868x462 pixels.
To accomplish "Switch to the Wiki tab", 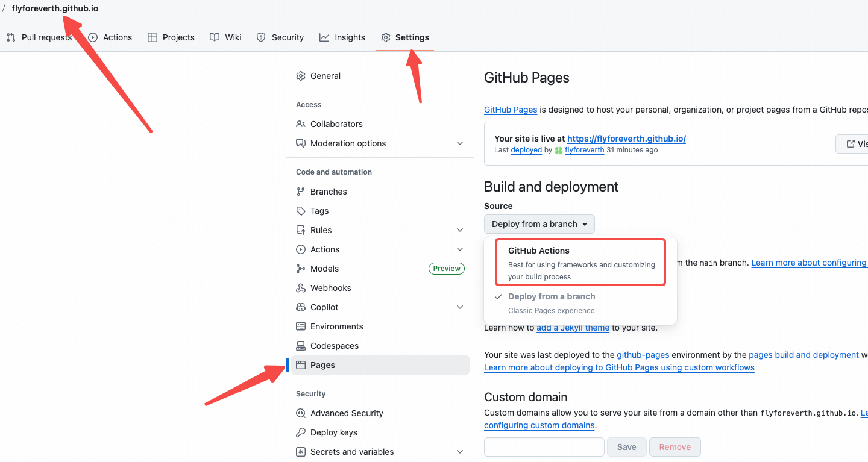I will click(x=225, y=37).
